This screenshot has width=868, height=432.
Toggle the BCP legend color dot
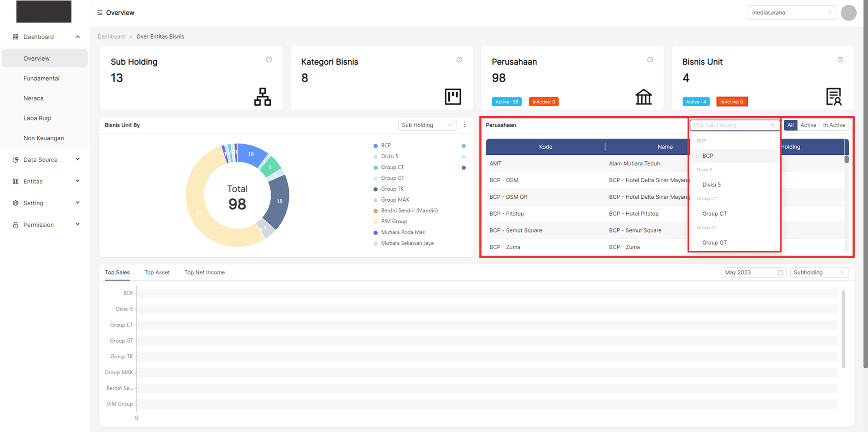point(375,146)
